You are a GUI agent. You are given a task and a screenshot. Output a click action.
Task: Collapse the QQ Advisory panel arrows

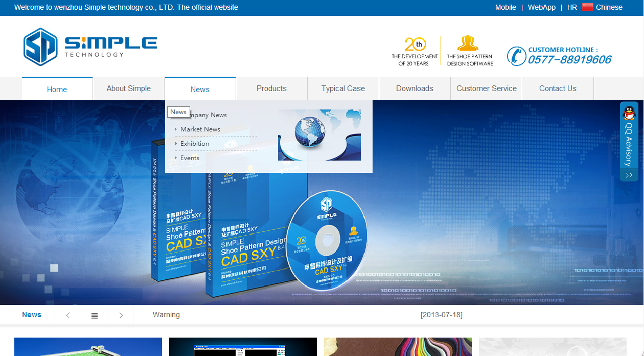(629, 175)
